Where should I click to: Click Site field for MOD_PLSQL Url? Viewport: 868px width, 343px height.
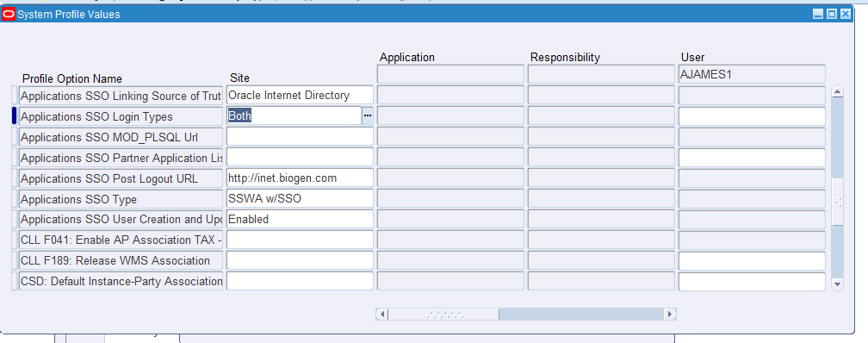(300, 137)
